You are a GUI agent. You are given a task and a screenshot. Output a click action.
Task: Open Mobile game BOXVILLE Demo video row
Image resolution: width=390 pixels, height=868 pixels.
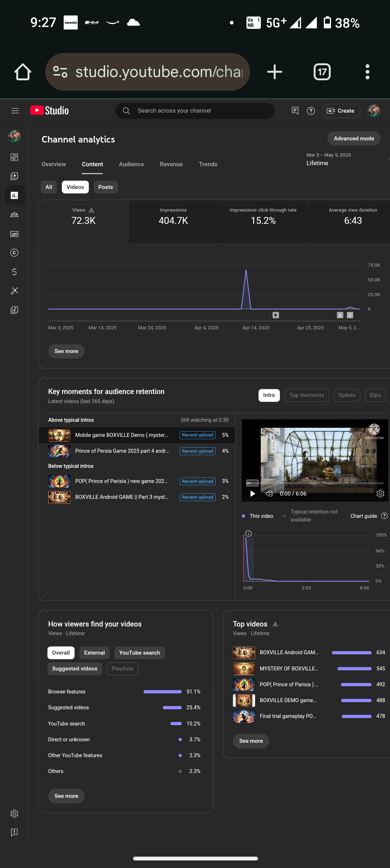click(x=137, y=435)
